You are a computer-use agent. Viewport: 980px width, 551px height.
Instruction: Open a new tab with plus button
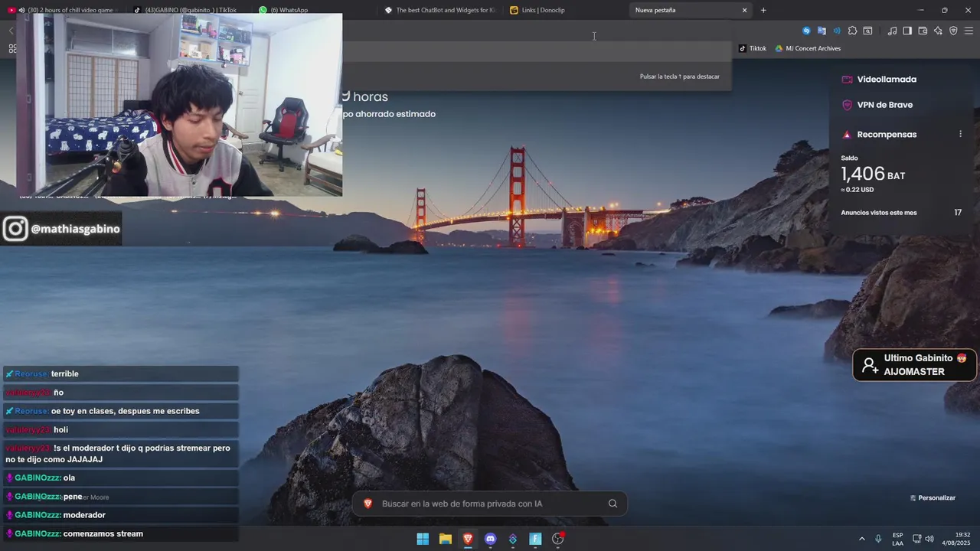coord(763,10)
